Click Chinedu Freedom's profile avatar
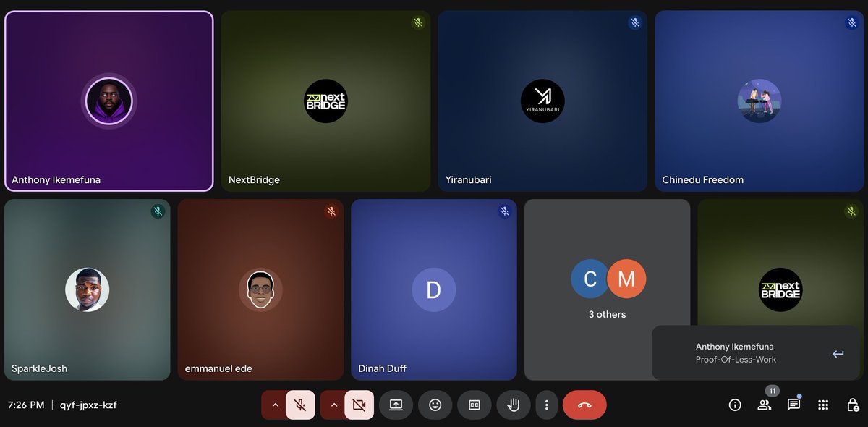 click(x=759, y=101)
